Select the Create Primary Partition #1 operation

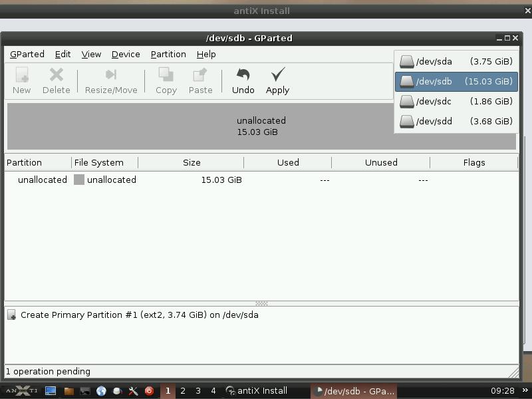pyautogui.click(x=261, y=315)
